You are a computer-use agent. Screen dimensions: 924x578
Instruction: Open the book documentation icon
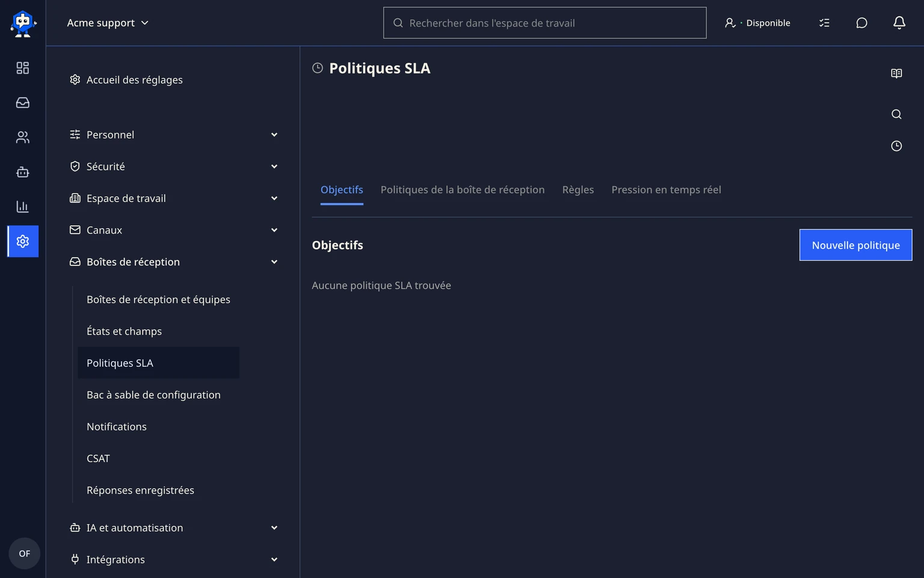pyautogui.click(x=896, y=73)
